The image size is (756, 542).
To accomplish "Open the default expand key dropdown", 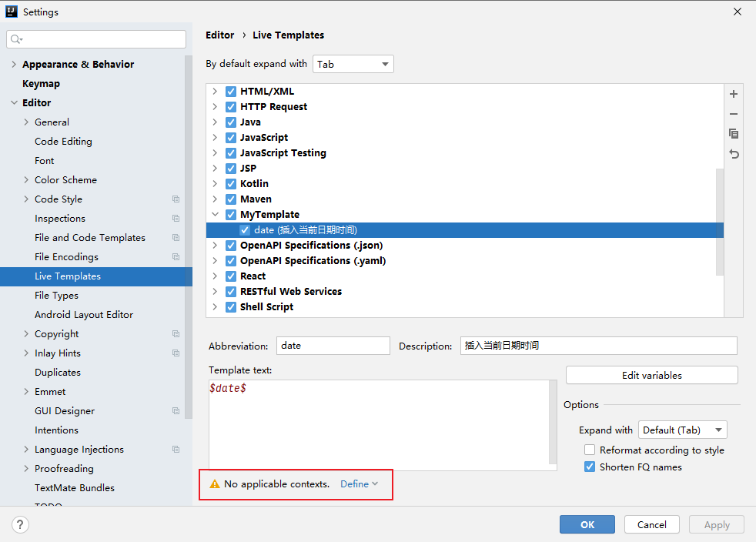I will [x=353, y=65].
